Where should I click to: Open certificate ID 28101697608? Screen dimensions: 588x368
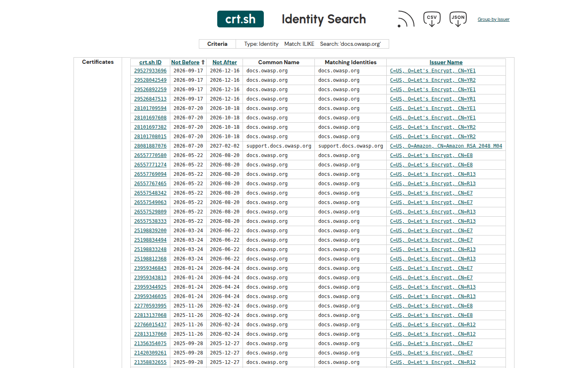click(150, 118)
